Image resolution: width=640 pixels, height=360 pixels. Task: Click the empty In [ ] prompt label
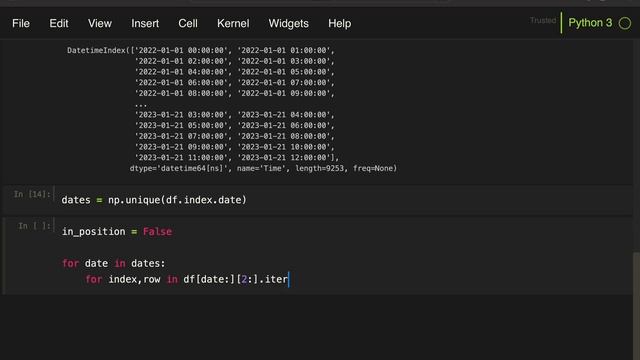pyautogui.click(x=34, y=226)
